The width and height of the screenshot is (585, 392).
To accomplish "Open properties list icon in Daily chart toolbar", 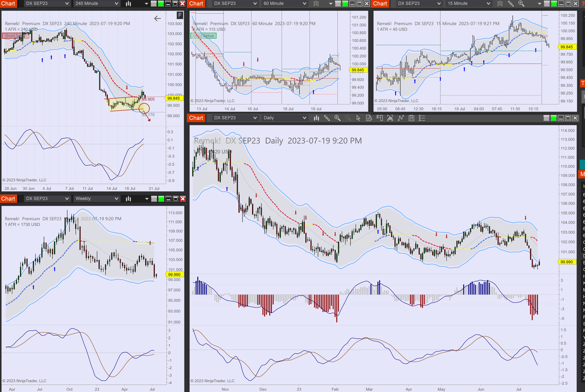I will tap(422, 118).
